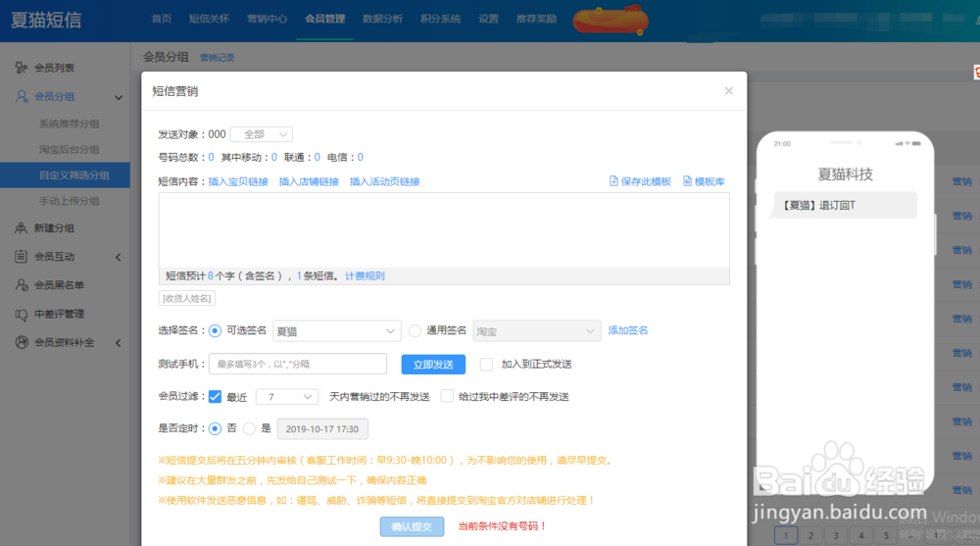Image resolution: width=980 pixels, height=546 pixels.
Task: Expand the 会员互动 sidebar section
Action: coord(119,257)
